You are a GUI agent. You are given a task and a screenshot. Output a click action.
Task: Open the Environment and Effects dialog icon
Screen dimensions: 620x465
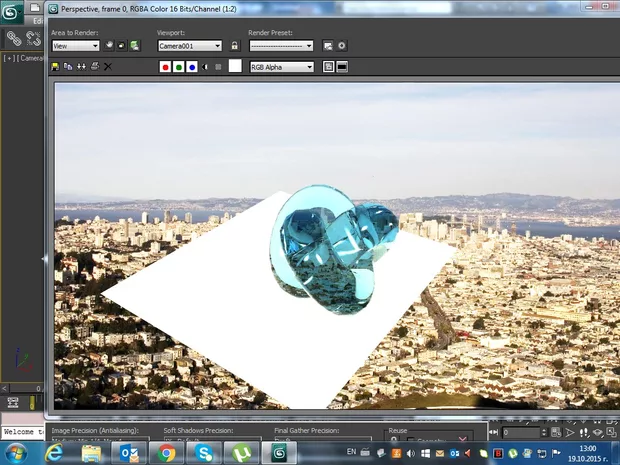tap(342, 45)
